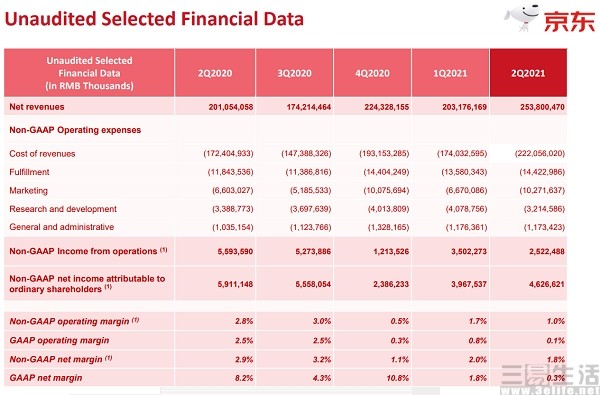
Task: Select the 2Q2021 column header
Action: (528, 73)
